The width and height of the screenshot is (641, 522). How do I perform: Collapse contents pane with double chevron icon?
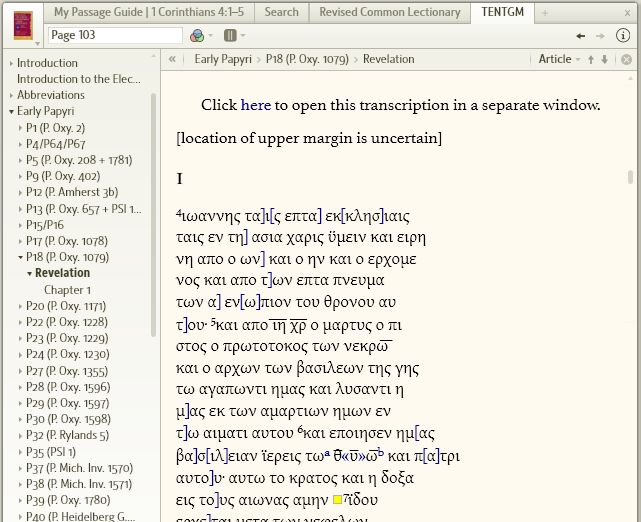click(173, 59)
